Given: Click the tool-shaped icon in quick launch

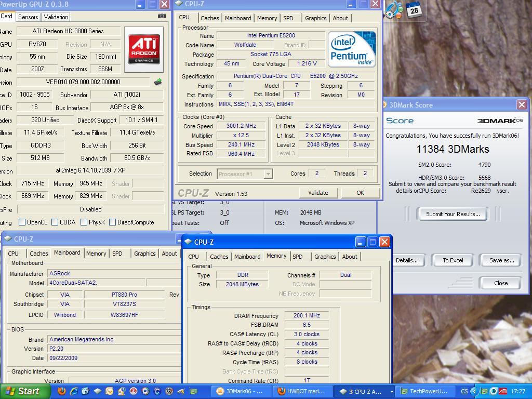Looking at the screenshot, I should pos(181,391).
